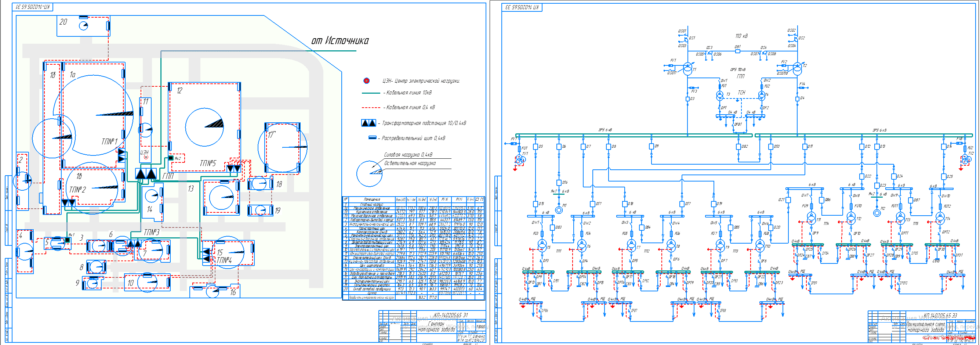This screenshot has width=980, height=345.
Task: Click the ГПП substation triangles on the site plan
Action: pyautogui.click(x=146, y=174)
